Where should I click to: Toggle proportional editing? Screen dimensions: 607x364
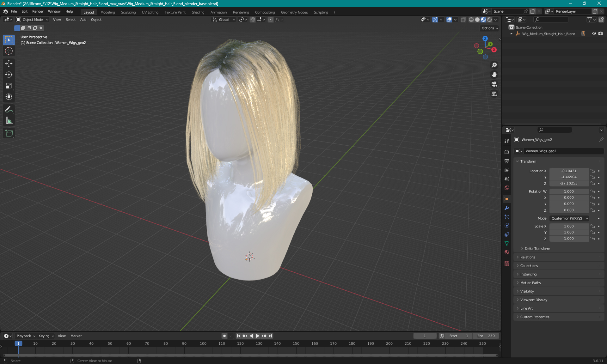[271, 20]
